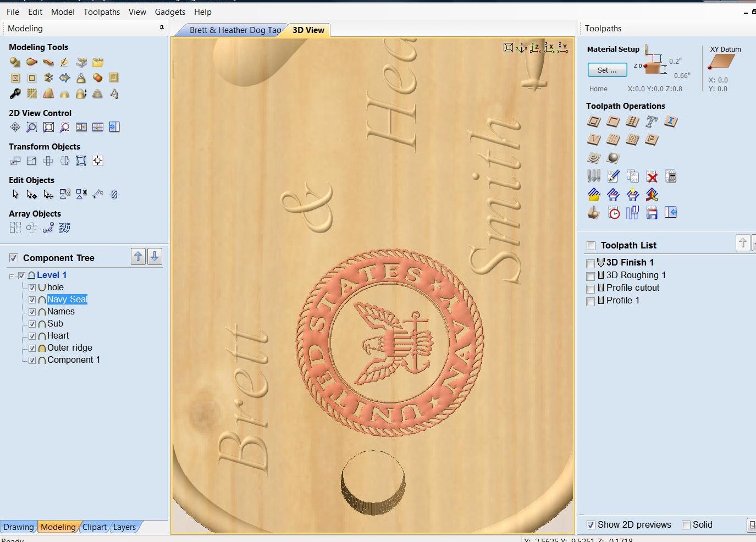Open the Gadgets menu
Screen dimensions: 756x542
(x=170, y=12)
